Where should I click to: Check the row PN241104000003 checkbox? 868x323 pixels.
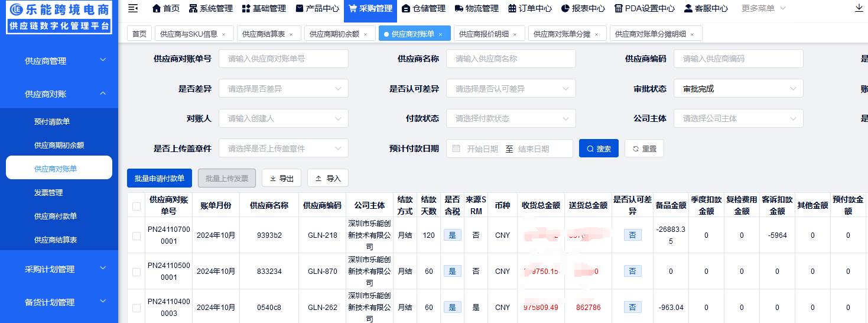point(136,308)
